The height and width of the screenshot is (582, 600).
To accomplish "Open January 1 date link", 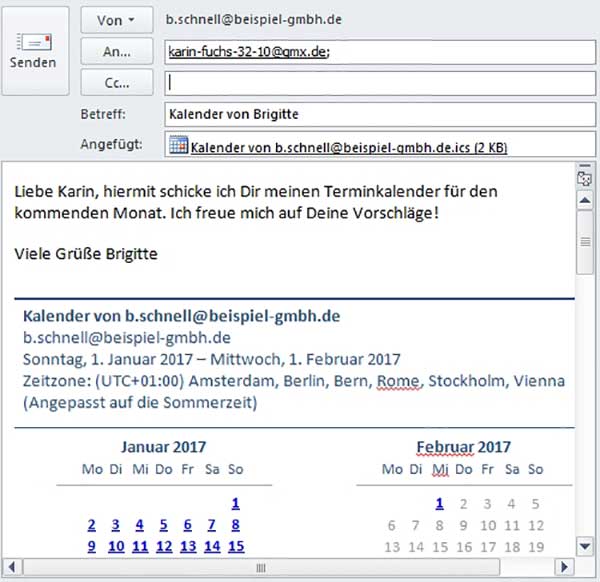I will click(x=236, y=503).
